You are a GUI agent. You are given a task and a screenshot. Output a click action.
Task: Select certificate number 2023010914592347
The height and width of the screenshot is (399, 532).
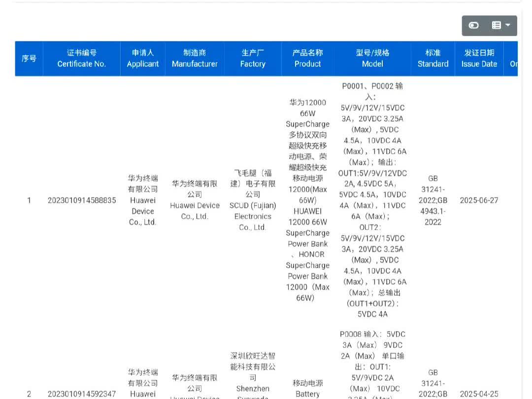(82, 394)
